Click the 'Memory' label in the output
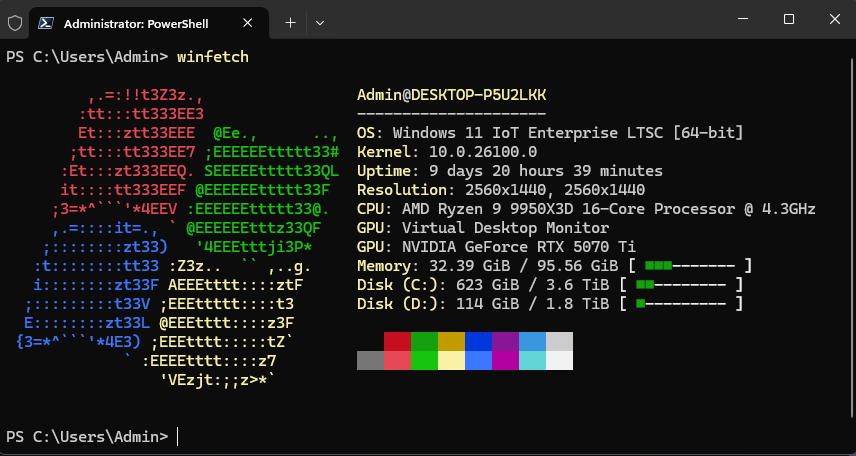Viewport: 856px width, 456px height. 384,267
